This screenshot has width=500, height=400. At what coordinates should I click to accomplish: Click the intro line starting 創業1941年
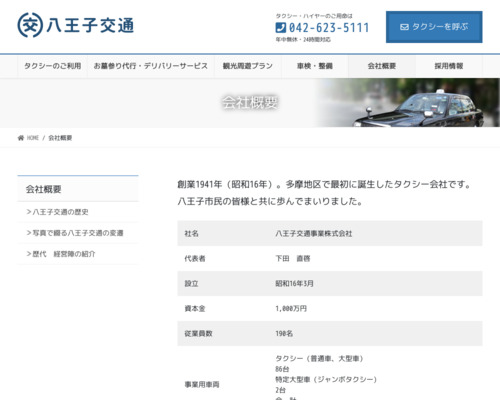coord(324,184)
